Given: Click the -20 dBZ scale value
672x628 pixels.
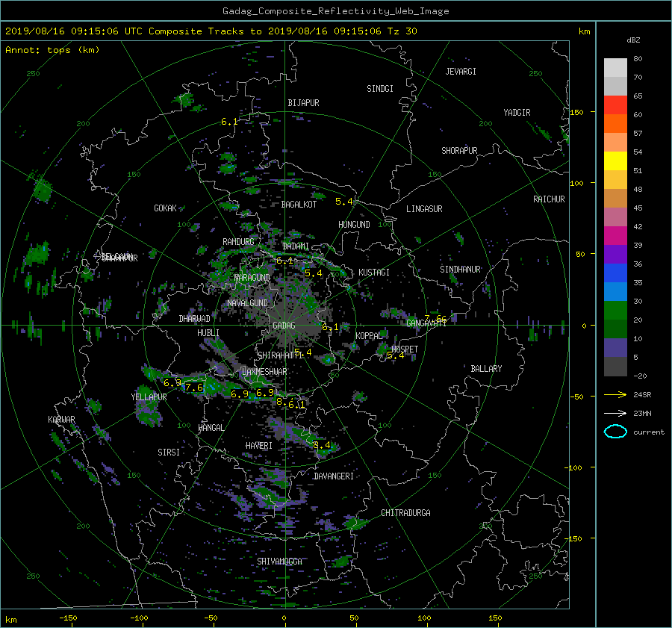Looking at the screenshot, I should 640,376.
